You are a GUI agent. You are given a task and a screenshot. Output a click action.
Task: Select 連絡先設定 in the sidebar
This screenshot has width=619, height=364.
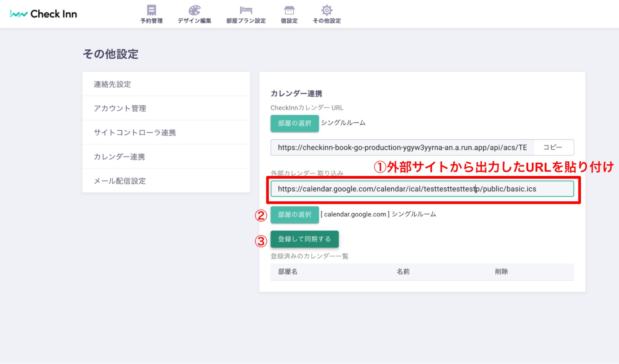[x=112, y=84]
